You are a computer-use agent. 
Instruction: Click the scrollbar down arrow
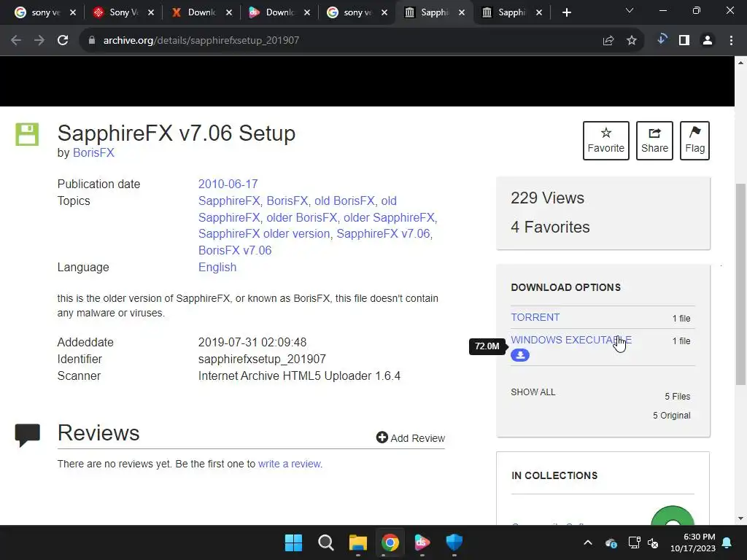(740, 518)
